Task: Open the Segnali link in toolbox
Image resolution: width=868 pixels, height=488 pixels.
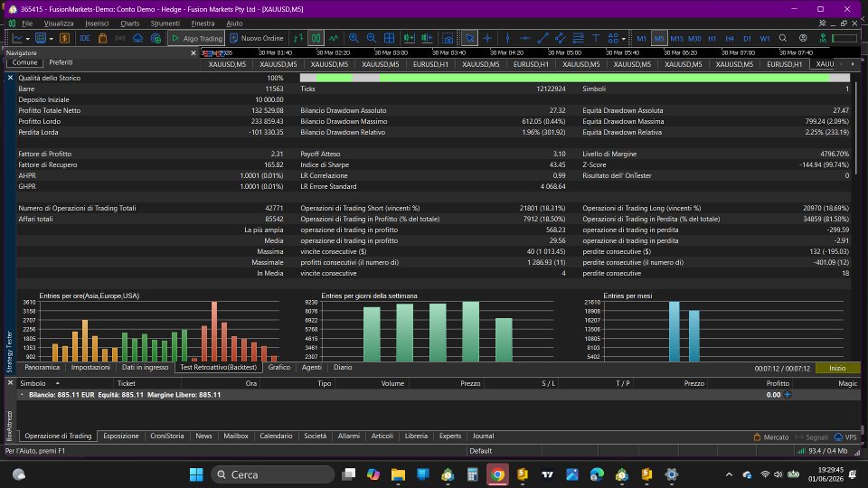Action: pyautogui.click(x=811, y=436)
